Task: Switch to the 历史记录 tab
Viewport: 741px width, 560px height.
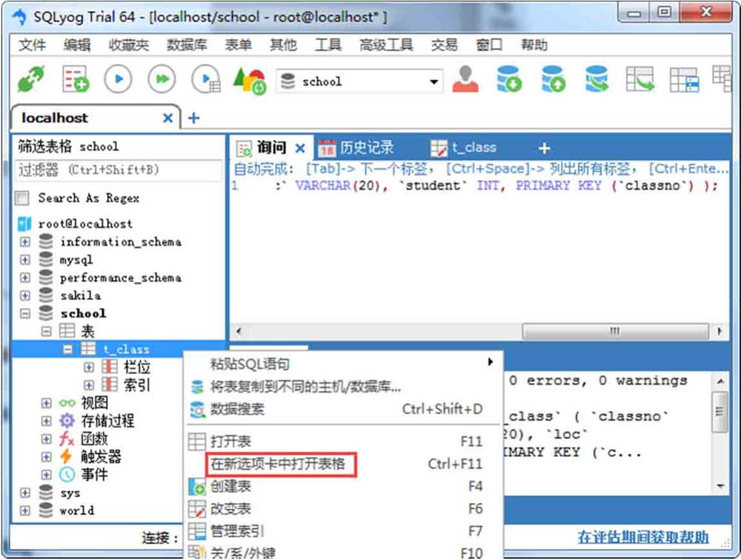Action: click(356, 148)
